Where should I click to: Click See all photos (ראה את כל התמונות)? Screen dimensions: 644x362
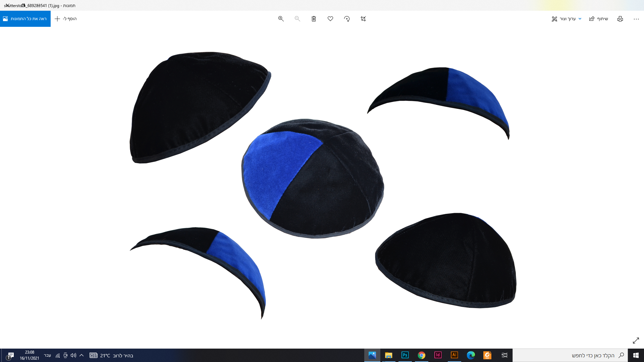tap(25, 19)
